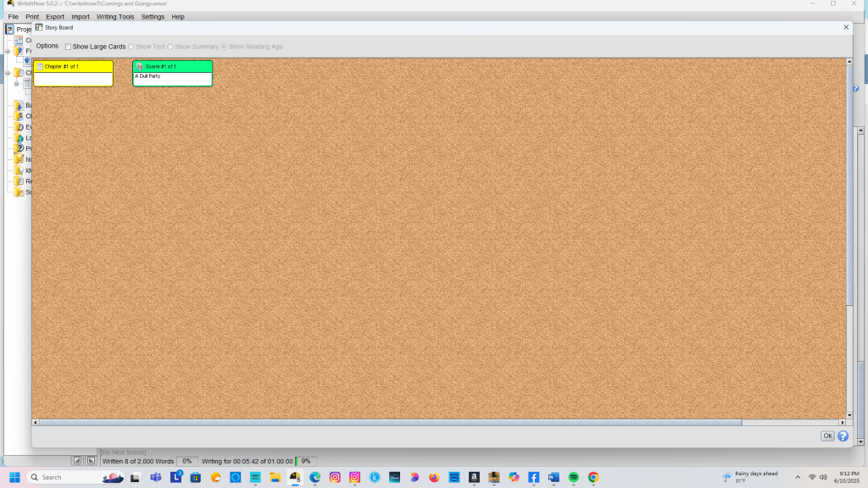The height and width of the screenshot is (488, 868).
Task: Click the Story Board help question-mark icon
Action: coord(843,436)
